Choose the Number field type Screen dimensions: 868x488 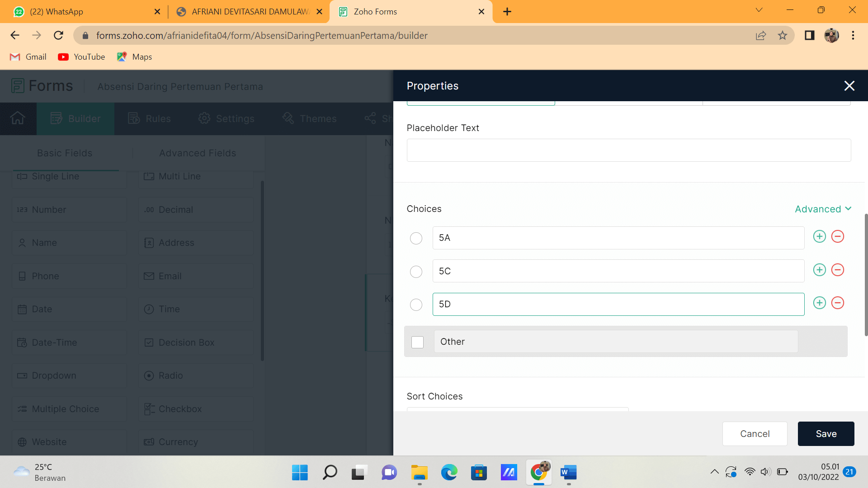coord(69,210)
